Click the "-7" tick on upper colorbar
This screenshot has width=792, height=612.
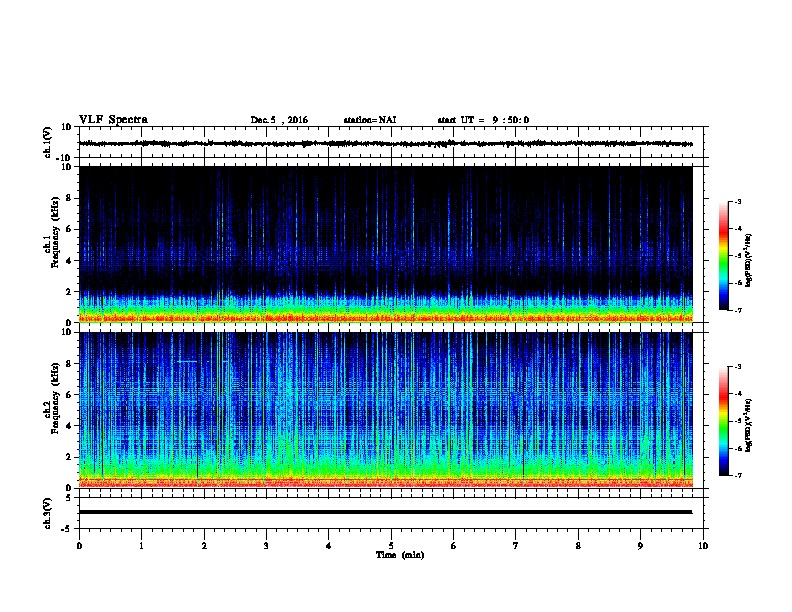click(738, 310)
